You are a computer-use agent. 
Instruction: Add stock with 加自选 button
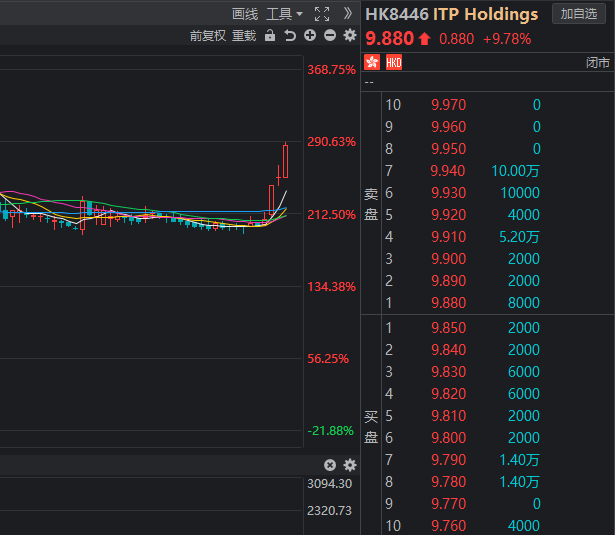pyautogui.click(x=579, y=14)
